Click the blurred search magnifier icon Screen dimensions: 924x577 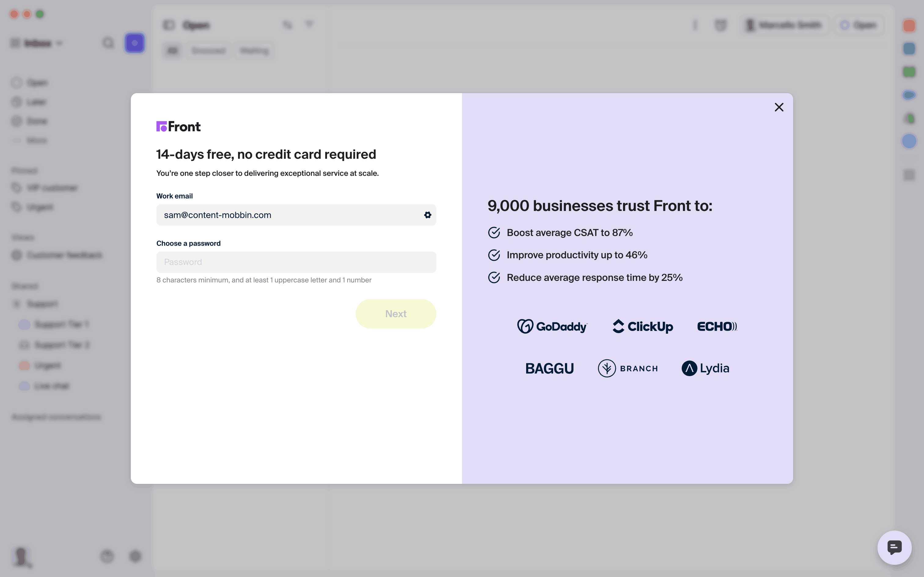[108, 43]
